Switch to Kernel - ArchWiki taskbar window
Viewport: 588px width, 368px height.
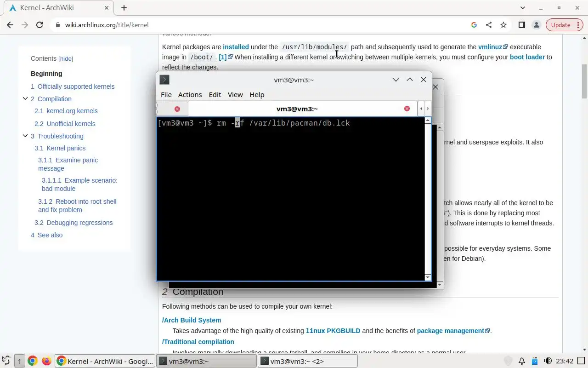[105, 361]
